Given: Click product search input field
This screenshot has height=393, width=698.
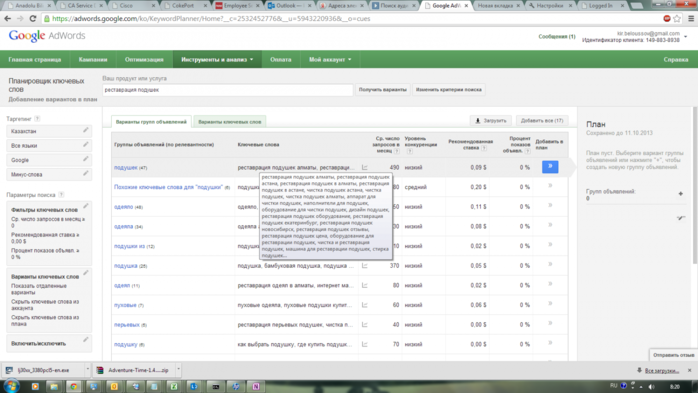Looking at the screenshot, I should point(227,90).
